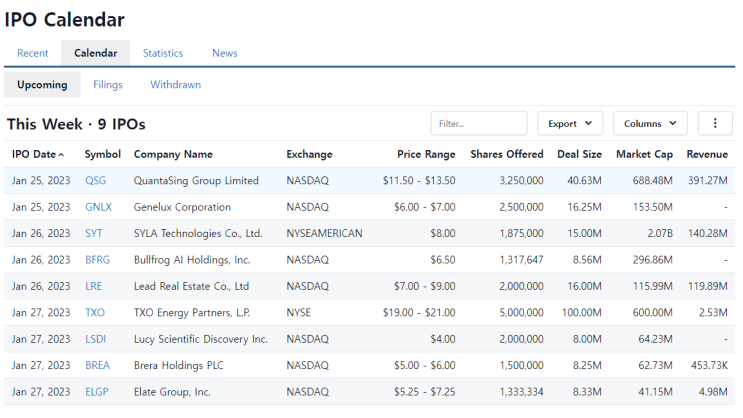The width and height of the screenshot is (743, 418).
Task: Open the ELGP symbol link
Action: tap(97, 392)
